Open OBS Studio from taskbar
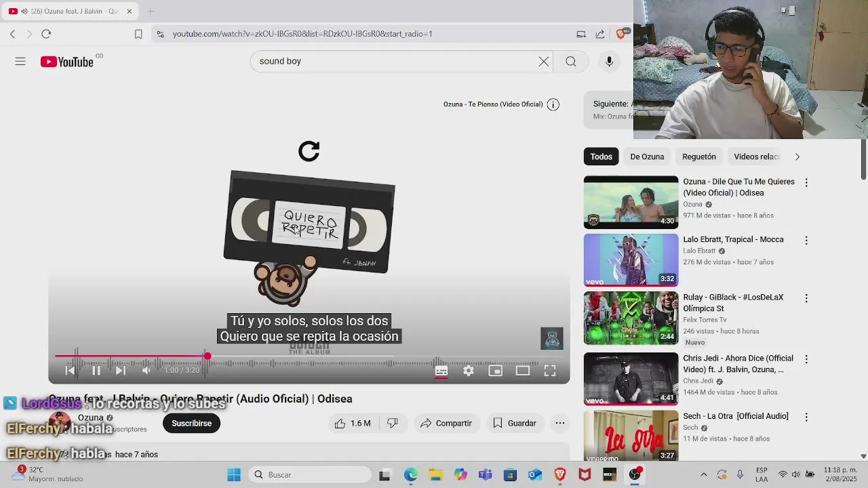The height and width of the screenshot is (488, 868). point(635,475)
